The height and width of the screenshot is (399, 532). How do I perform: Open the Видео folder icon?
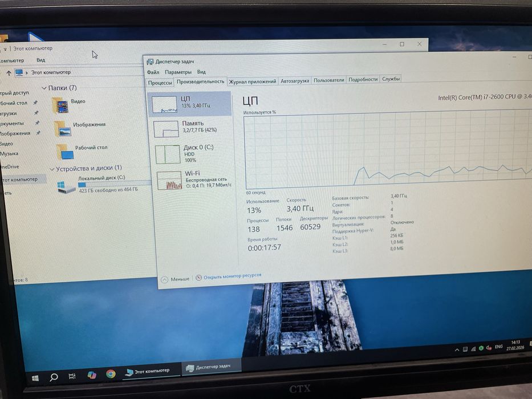[60, 105]
